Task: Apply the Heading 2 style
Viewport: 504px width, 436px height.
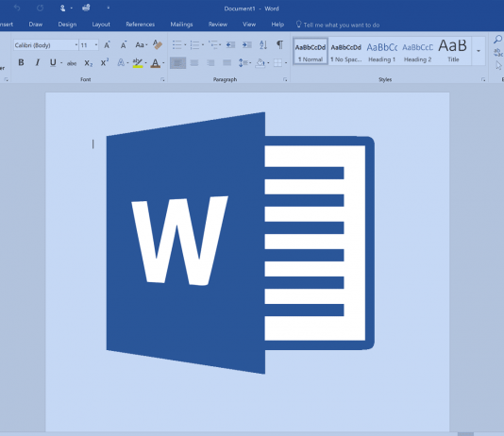Action: tap(417, 51)
